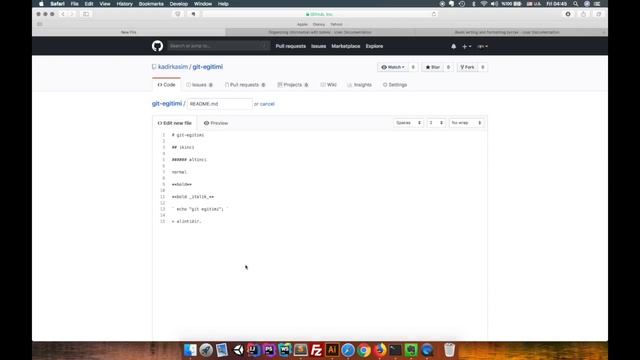Launch IntelliJ IDEA from the dock

tap(253, 350)
